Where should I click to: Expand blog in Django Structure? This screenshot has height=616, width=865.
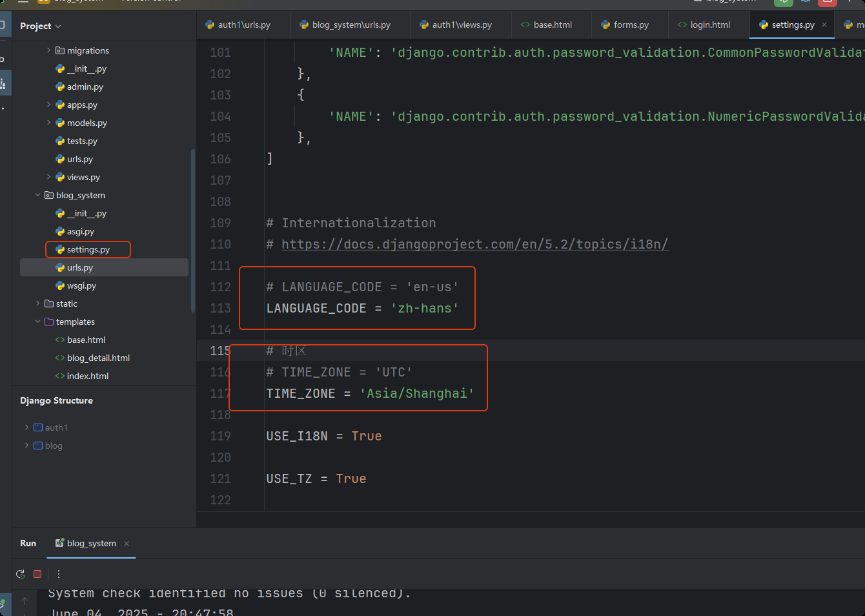coord(26,446)
